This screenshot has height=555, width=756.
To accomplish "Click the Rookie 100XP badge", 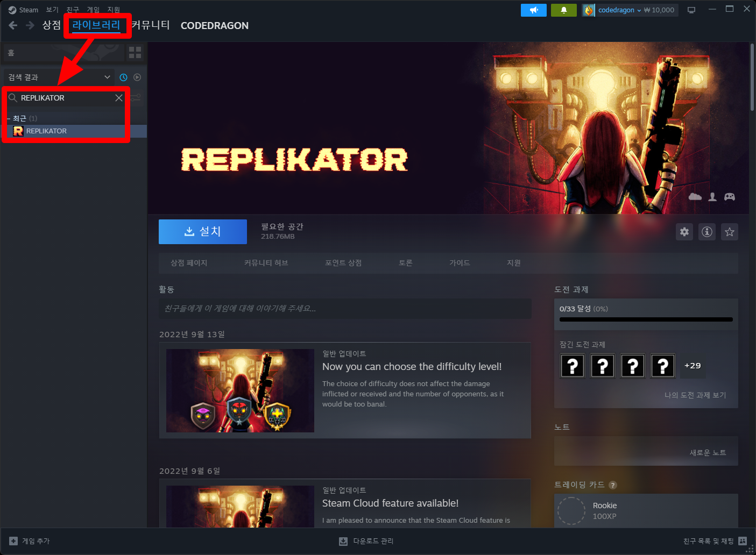I will (646, 511).
